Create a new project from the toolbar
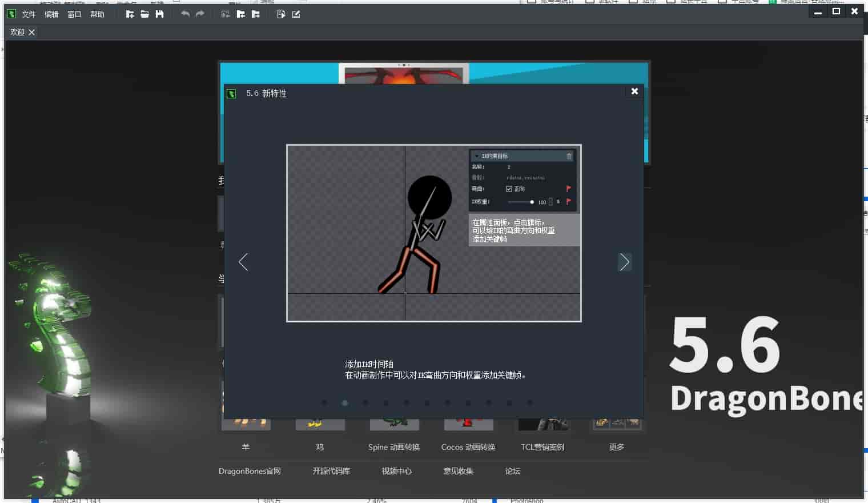The width and height of the screenshot is (868, 503). tap(130, 14)
